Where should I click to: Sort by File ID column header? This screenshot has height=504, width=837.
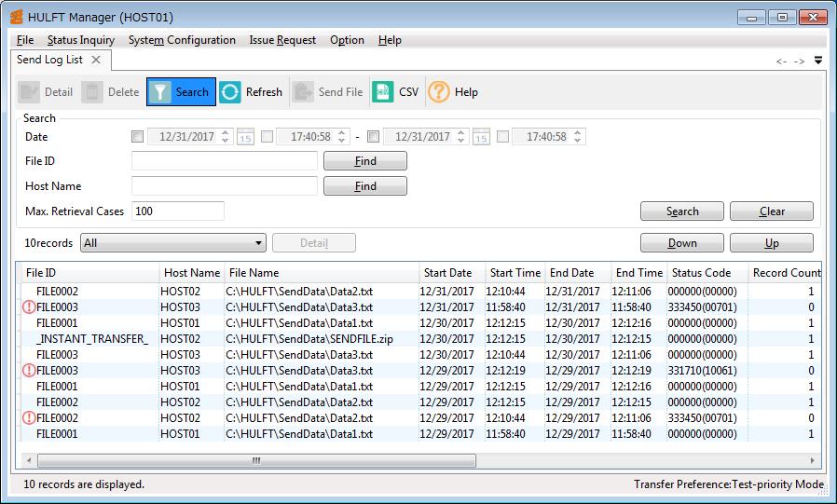pos(89,273)
